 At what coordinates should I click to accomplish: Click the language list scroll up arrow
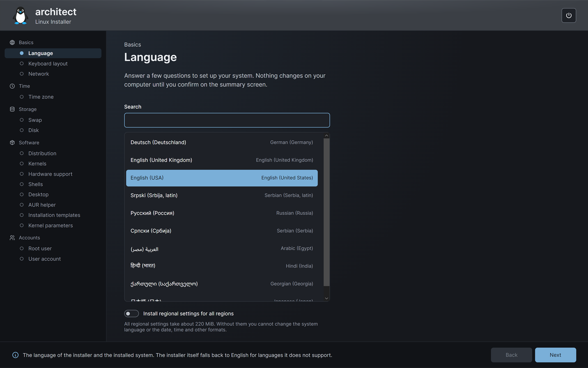coord(326,136)
